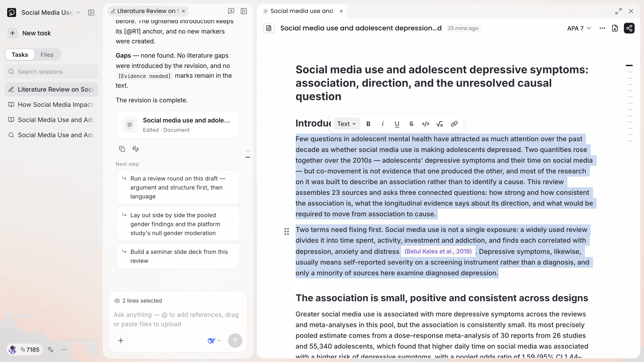Download the document with the export icon
The image size is (644, 362).
[615, 28]
